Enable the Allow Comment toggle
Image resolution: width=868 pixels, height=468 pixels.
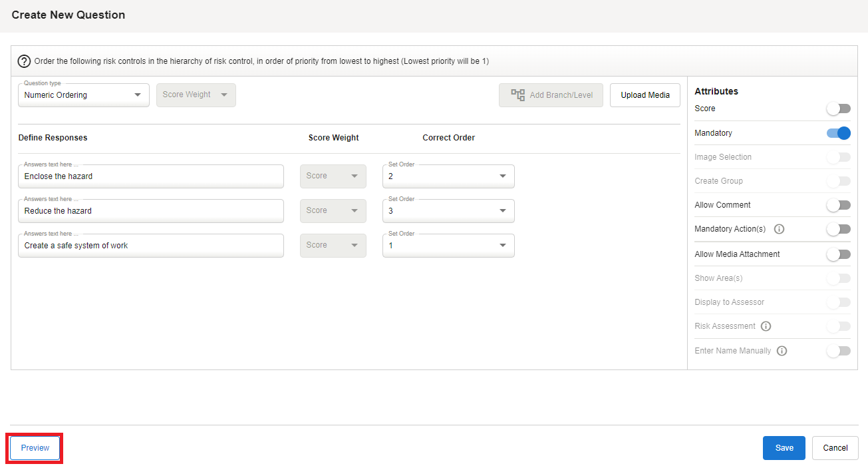(x=838, y=205)
